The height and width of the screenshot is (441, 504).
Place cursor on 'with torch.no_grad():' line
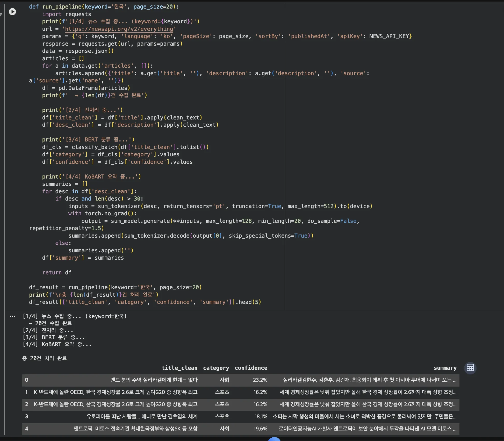click(x=102, y=214)
